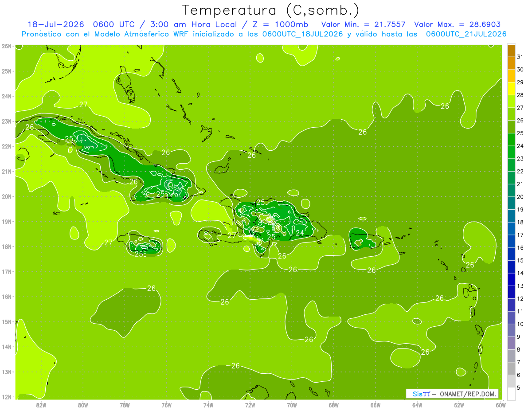Click the 17N latitude axis label

[6, 272]
